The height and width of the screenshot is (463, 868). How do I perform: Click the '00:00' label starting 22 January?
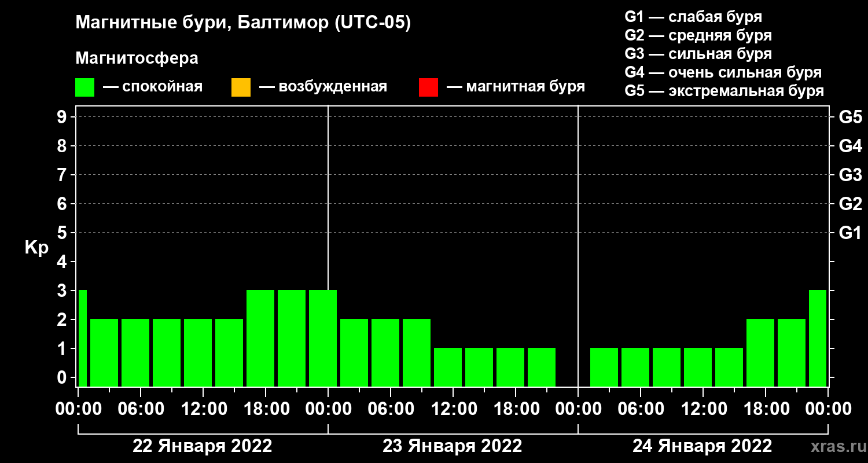click(78, 409)
